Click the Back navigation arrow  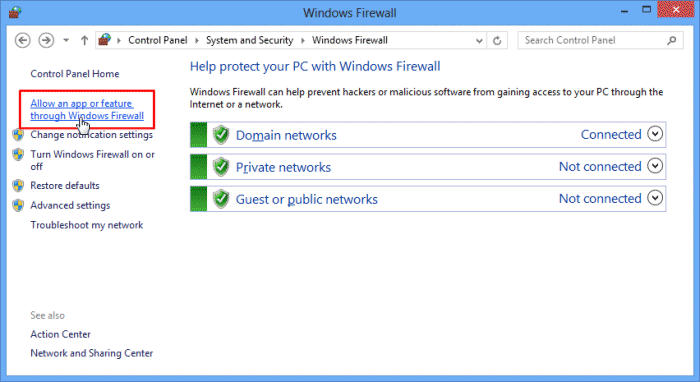(23, 41)
